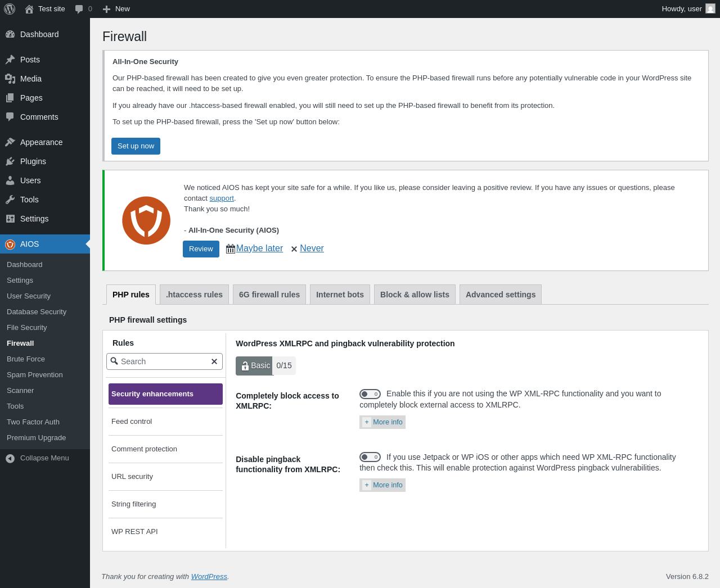This screenshot has width=720, height=588.
Task: Open Two Factor Auth submenu item
Action: pos(45,422)
